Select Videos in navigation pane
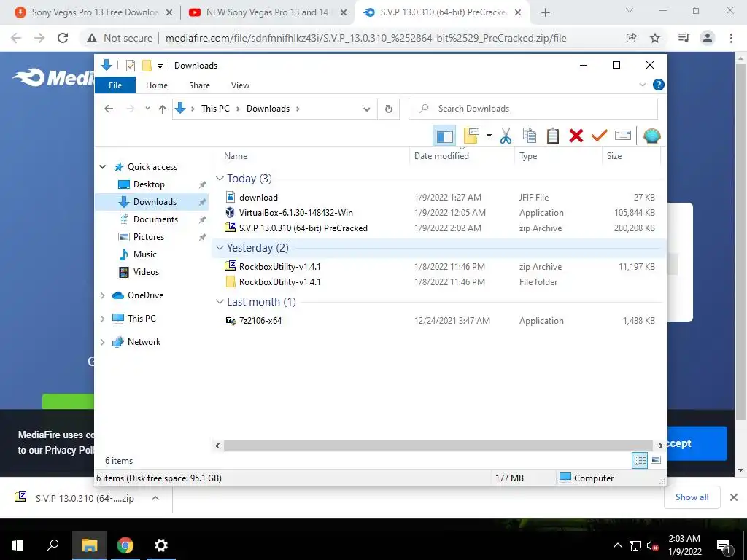The height and width of the screenshot is (560, 747). coord(146,272)
